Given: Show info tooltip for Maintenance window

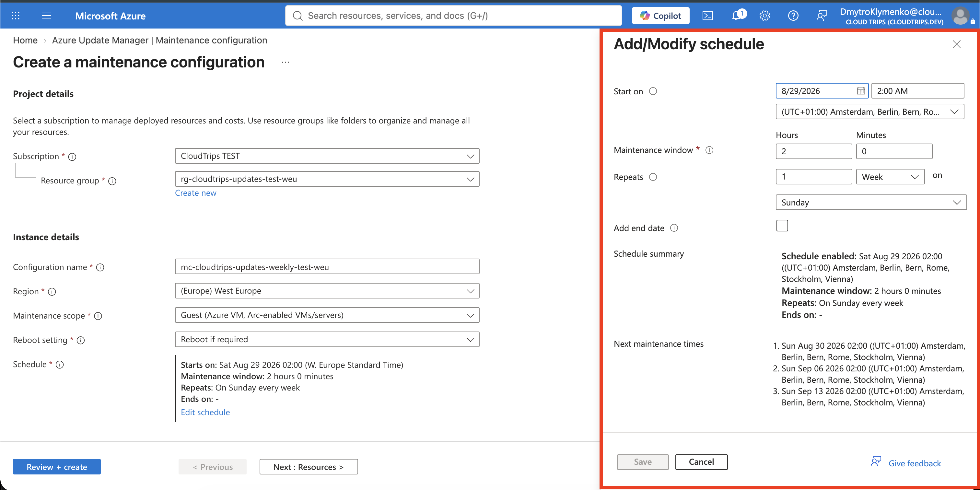Looking at the screenshot, I should [x=709, y=150].
